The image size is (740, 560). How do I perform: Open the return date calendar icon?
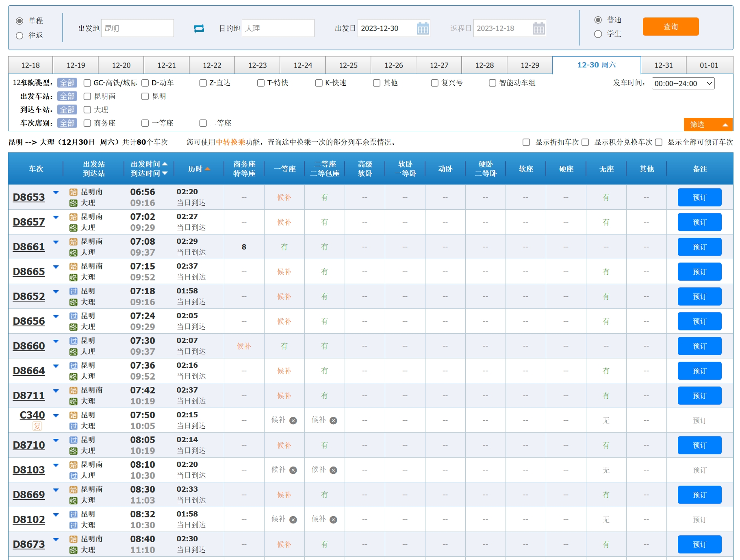[538, 28]
